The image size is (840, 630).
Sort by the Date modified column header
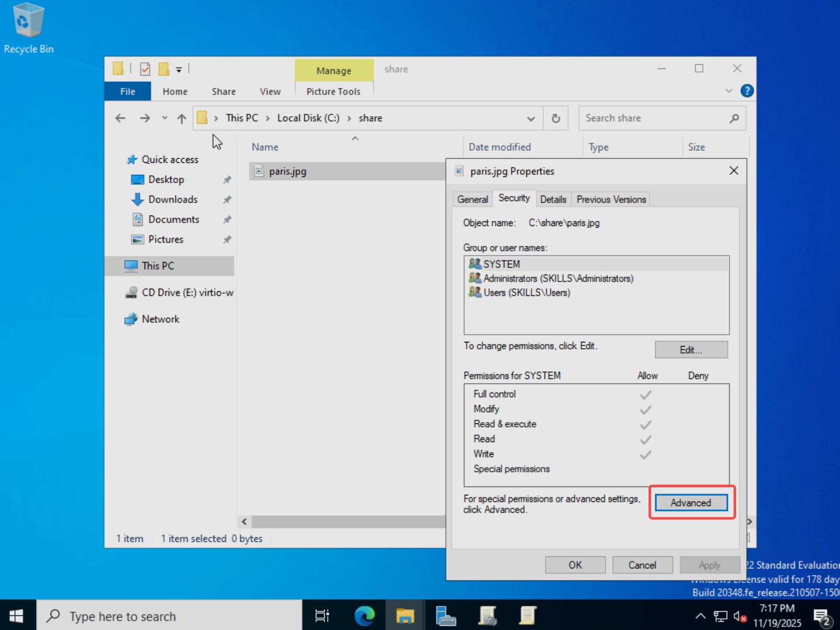tap(523, 147)
